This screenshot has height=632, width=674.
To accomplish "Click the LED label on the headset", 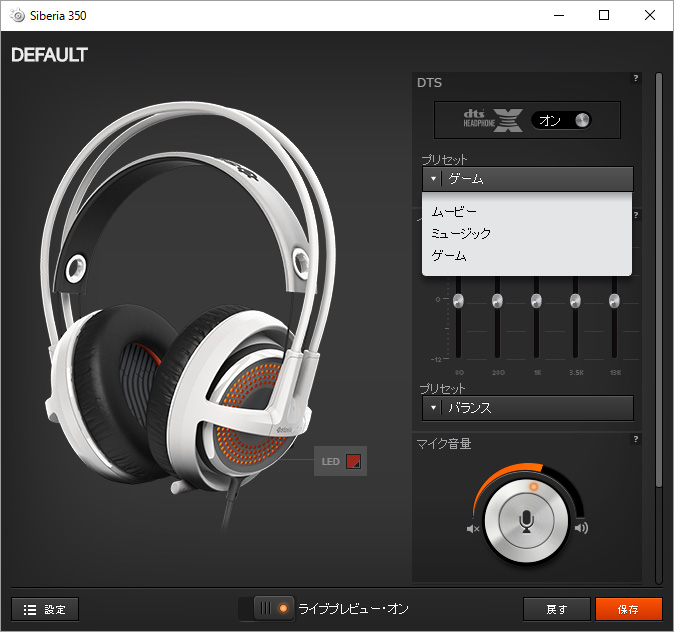I will pyautogui.click(x=330, y=462).
